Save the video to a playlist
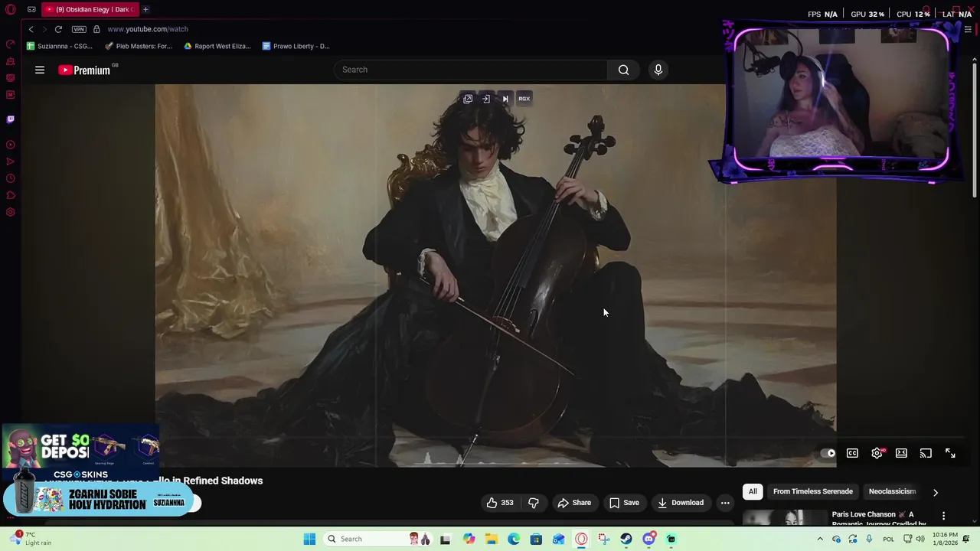Viewport: 980px width, 551px height. pyautogui.click(x=624, y=503)
